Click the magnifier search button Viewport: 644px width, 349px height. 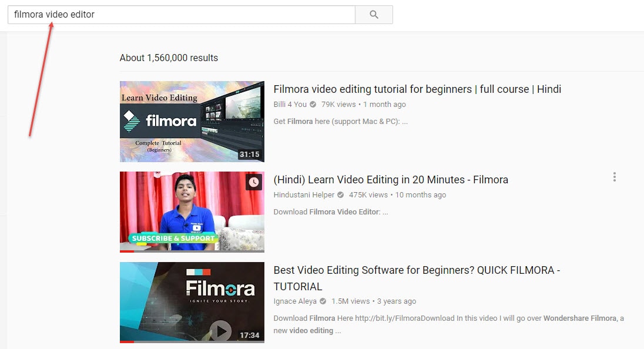[374, 15]
